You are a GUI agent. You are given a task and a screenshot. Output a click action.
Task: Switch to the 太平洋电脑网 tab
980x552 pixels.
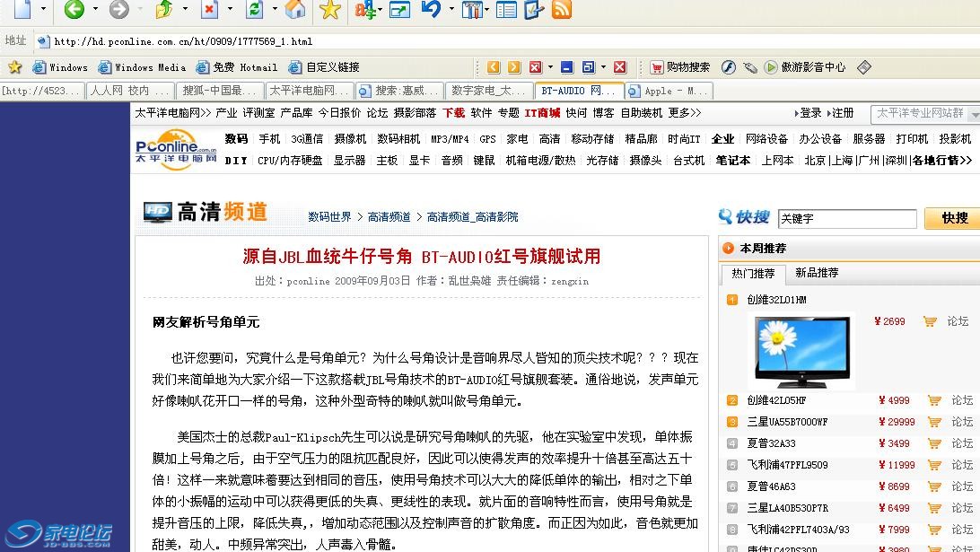[310, 91]
